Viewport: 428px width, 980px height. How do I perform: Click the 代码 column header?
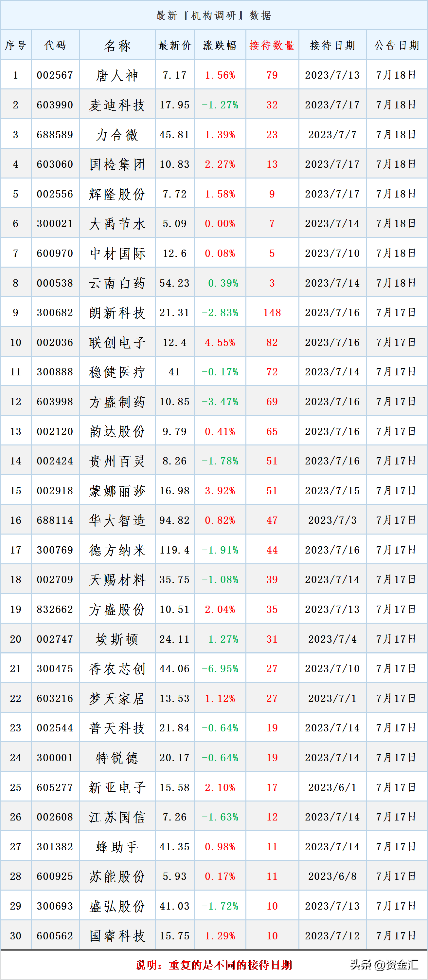pyautogui.click(x=55, y=46)
